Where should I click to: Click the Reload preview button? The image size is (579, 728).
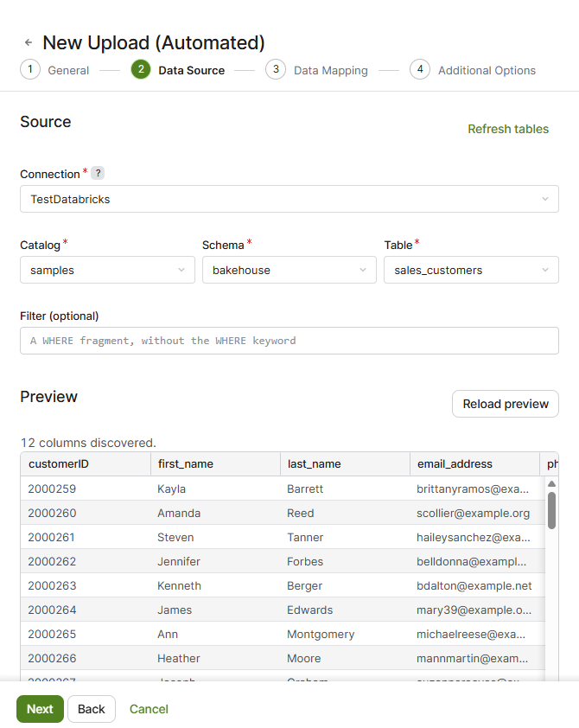click(506, 404)
